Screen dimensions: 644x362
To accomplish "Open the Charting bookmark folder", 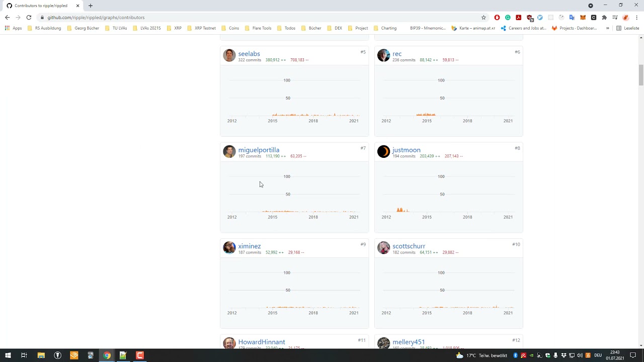I will [385, 28].
